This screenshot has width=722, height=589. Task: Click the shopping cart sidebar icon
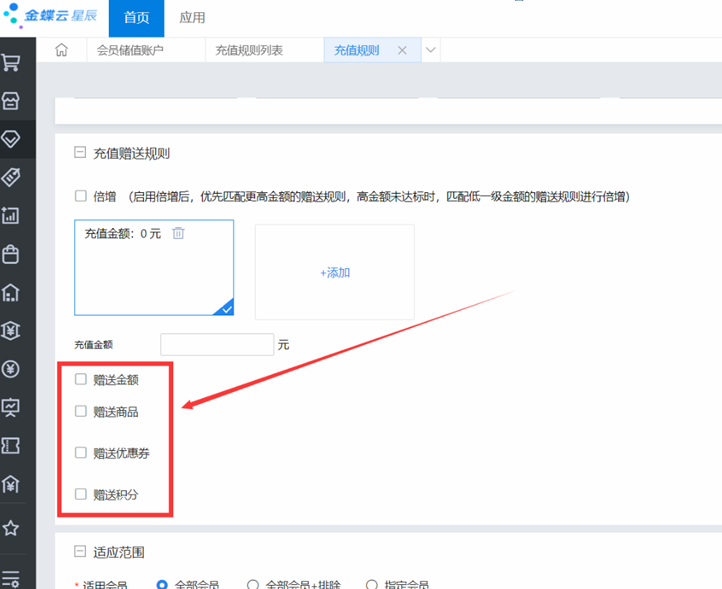click(x=11, y=63)
